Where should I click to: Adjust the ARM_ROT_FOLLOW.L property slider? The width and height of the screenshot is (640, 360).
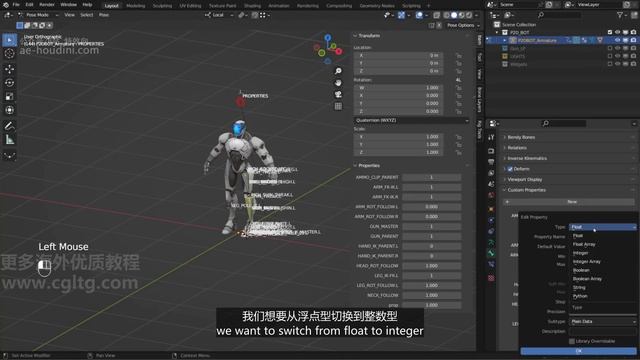[x=431, y=207]
